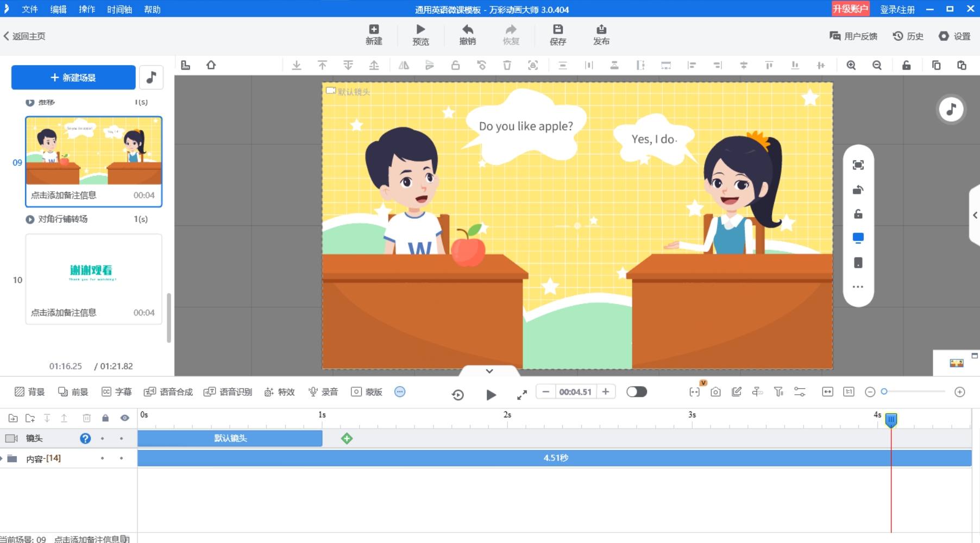Expand the 内容-[14] layer group
The image size is (980, 543).
pyautogui.click(x=2, y=458)
